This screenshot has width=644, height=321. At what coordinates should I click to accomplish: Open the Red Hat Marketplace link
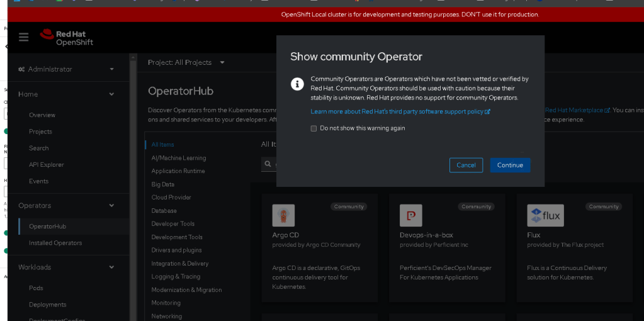[577, 110]
